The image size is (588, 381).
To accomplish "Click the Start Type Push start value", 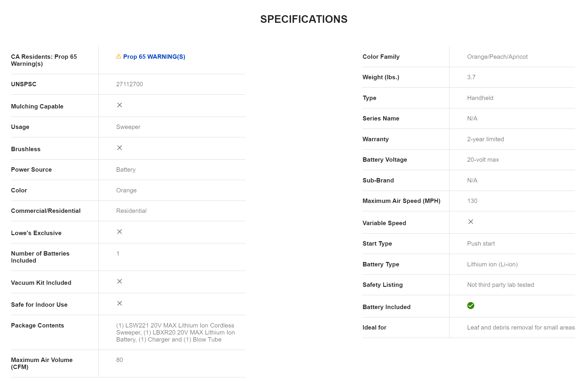I will (481, 244).
